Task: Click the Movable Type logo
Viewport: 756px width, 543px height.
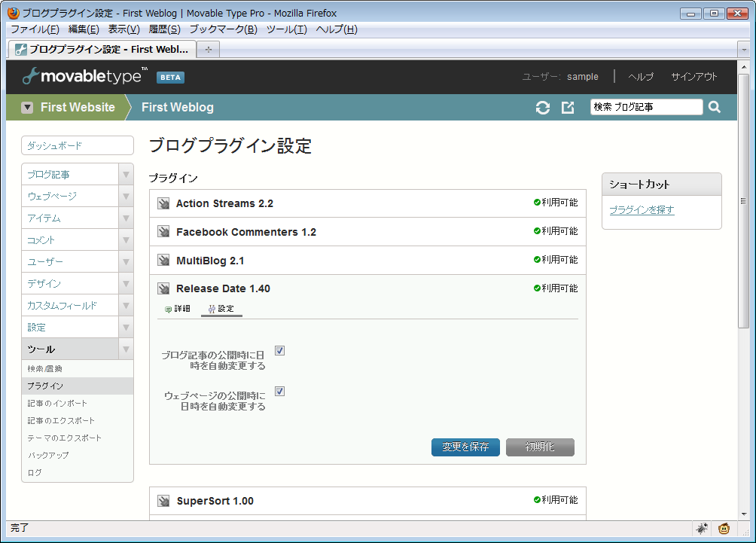Action: click(x=85, y=76)
